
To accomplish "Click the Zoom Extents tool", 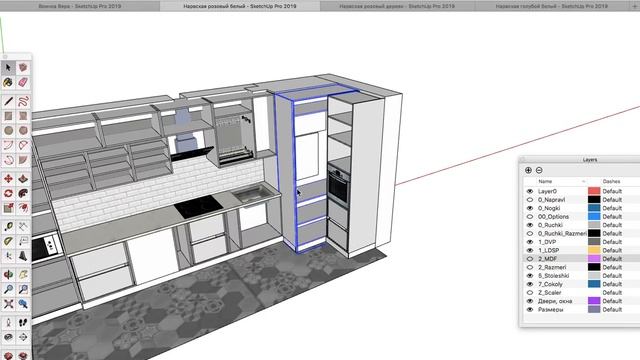I will (x=8, y=304).
